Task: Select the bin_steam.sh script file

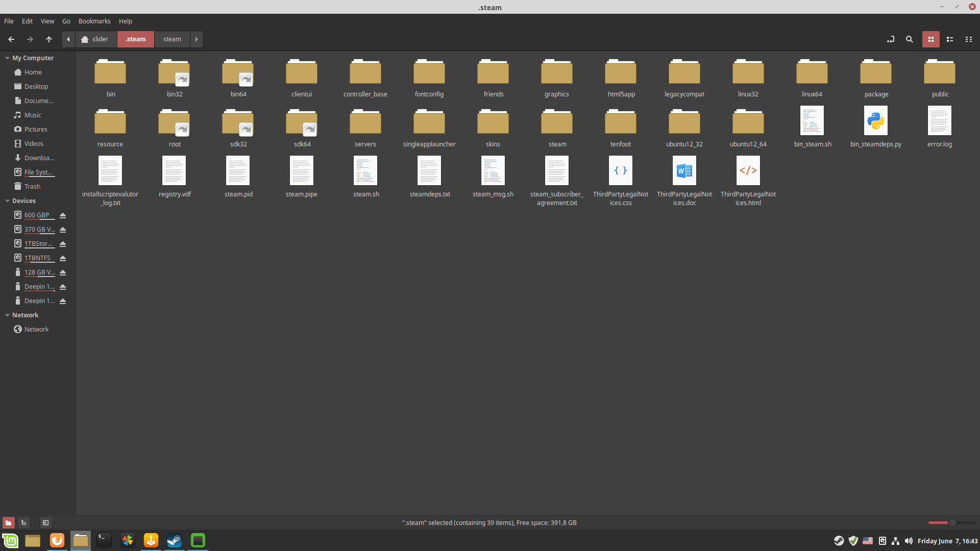Action: click(812, 127)
